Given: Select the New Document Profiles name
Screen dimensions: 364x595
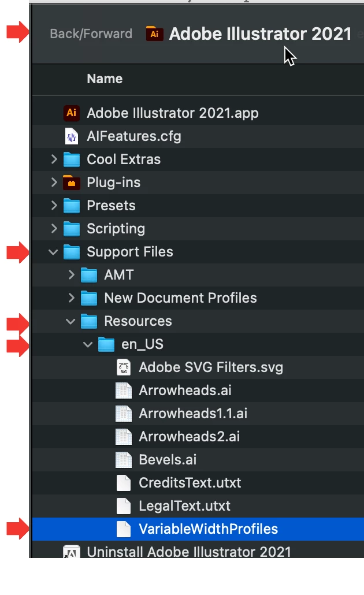Looking at the screenshot, I should 181,298.
